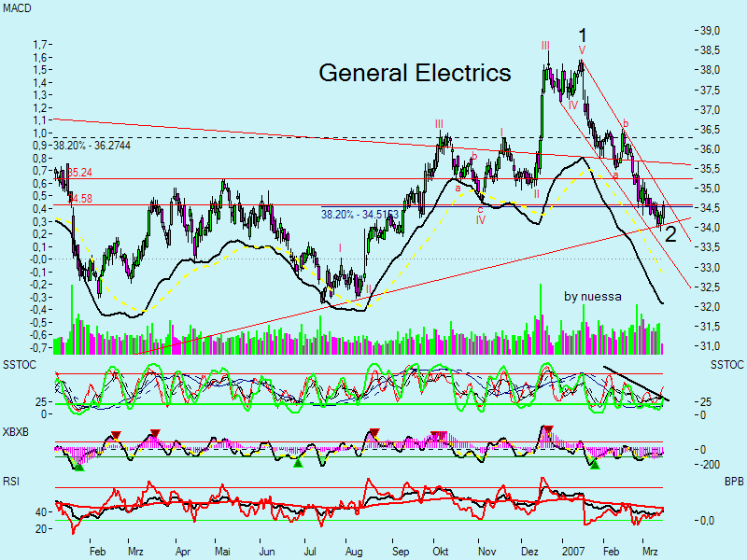Click the 31,0 price scale value
This screenshot has width=747, height=560.
coord(710,346)
